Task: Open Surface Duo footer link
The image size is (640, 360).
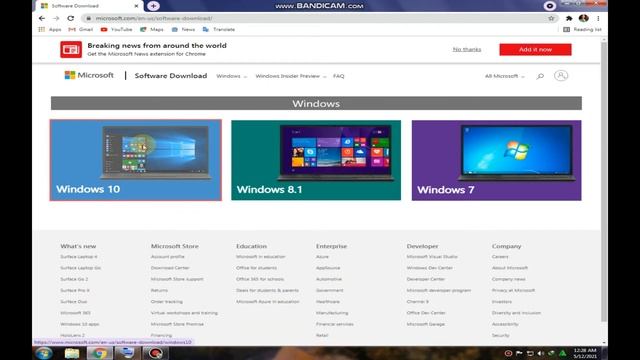Action: click(x=73, y=302)
